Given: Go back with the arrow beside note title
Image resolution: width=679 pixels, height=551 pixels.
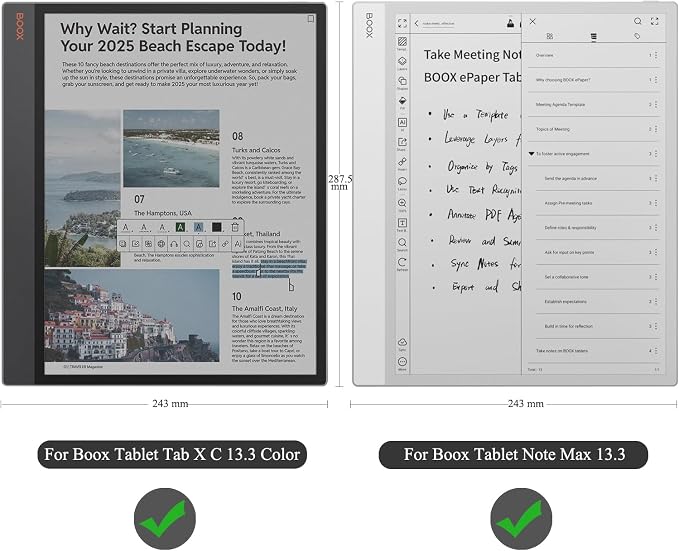Looking at the screenshot, I should tap(417, 23).
